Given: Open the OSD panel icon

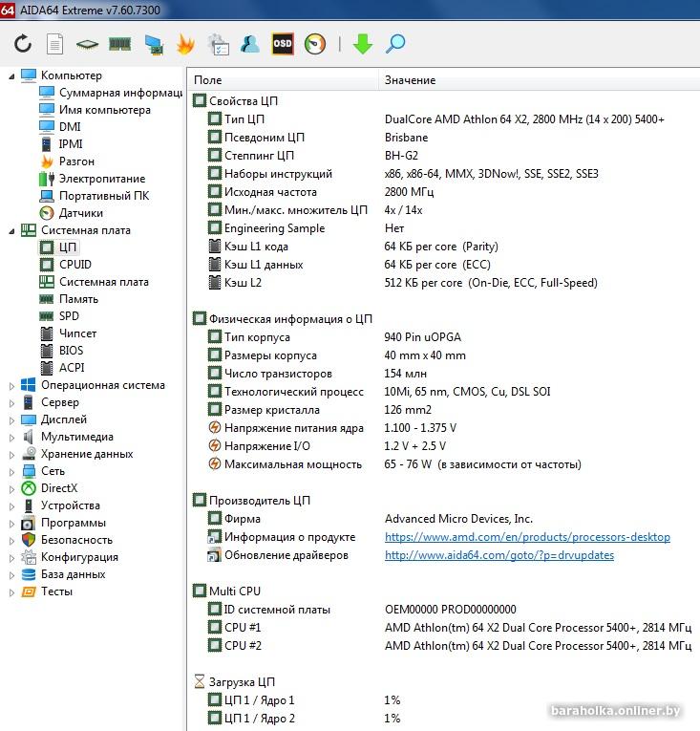Looking at the screenshot, I should coord(283,44).
